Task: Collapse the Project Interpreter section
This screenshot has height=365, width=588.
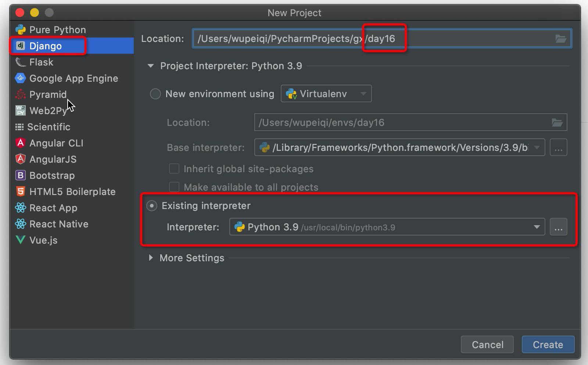Action: [x=151, y=66]
